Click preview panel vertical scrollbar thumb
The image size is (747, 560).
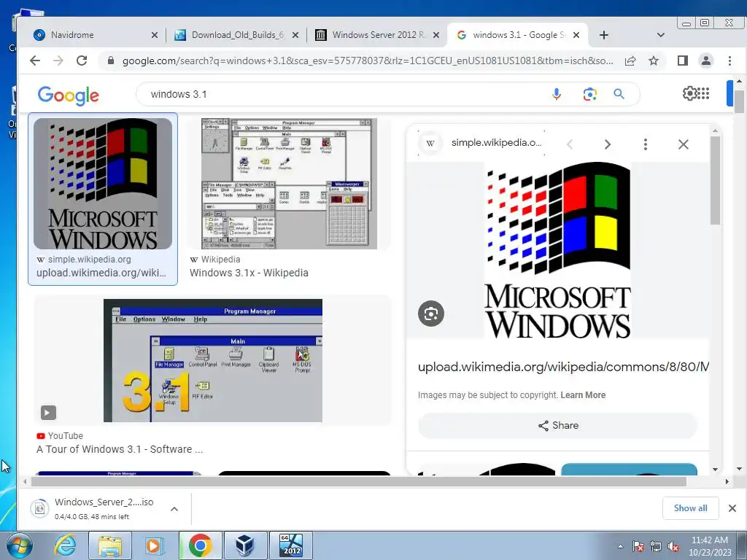tap(715, 180)
